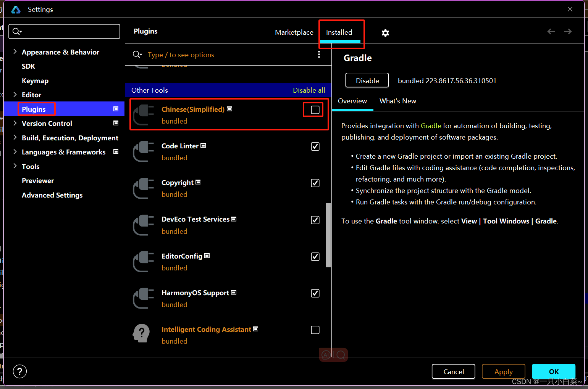Image resolution: width=588 pixels, height=389 pixels.
Task: Click the Disable button for Gradle
Action: tap(367, 80)
